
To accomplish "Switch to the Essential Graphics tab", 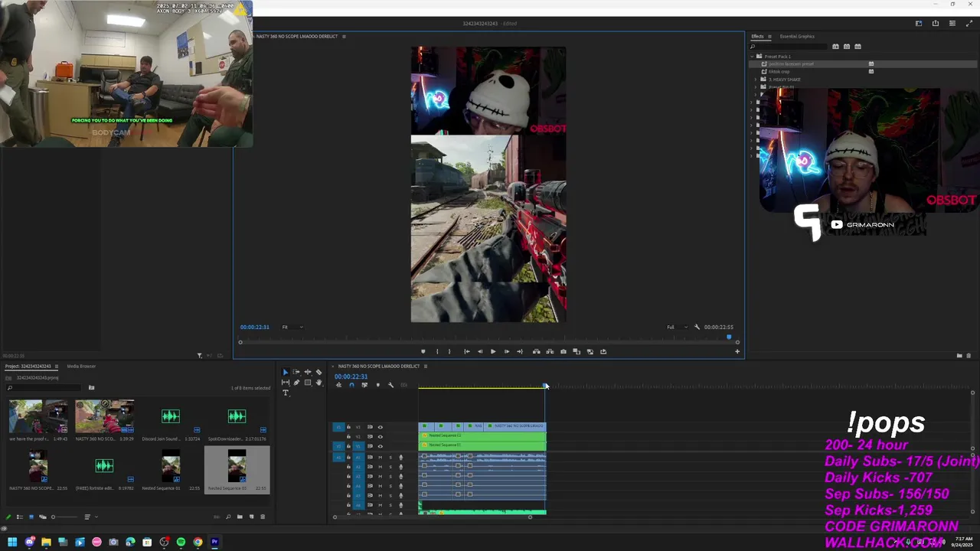I will [797, 36].
